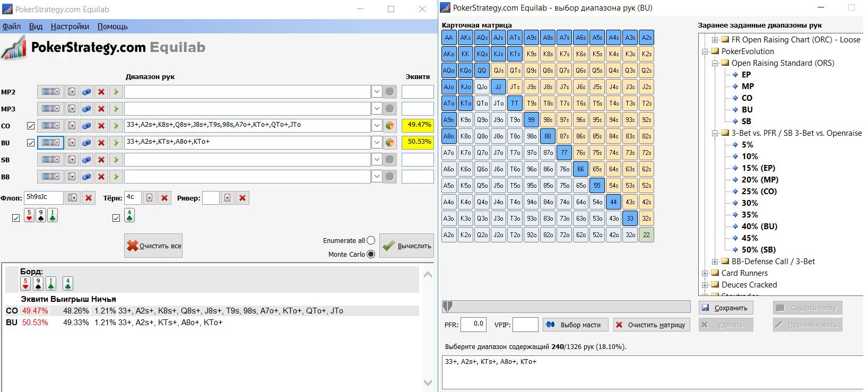Image resolution: width=868 pixels, height=392 pixels.
Task: Click the PFR input field
Action: [x=474, y=325]
